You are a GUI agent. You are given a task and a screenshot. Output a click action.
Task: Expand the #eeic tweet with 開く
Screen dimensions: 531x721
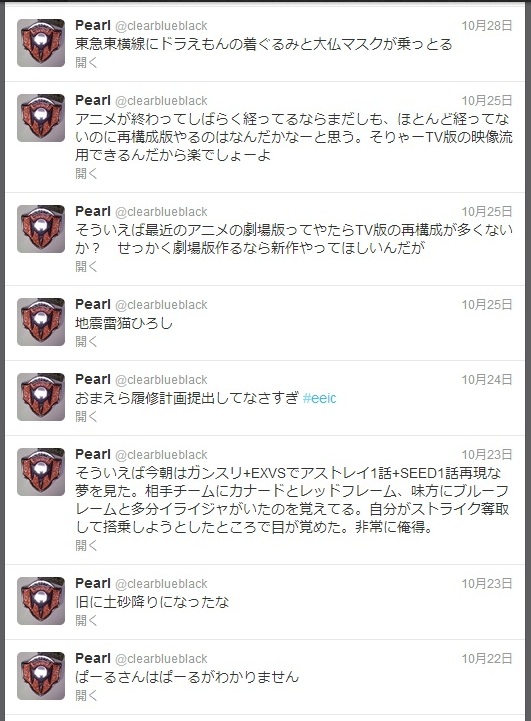tap(86, 417)
